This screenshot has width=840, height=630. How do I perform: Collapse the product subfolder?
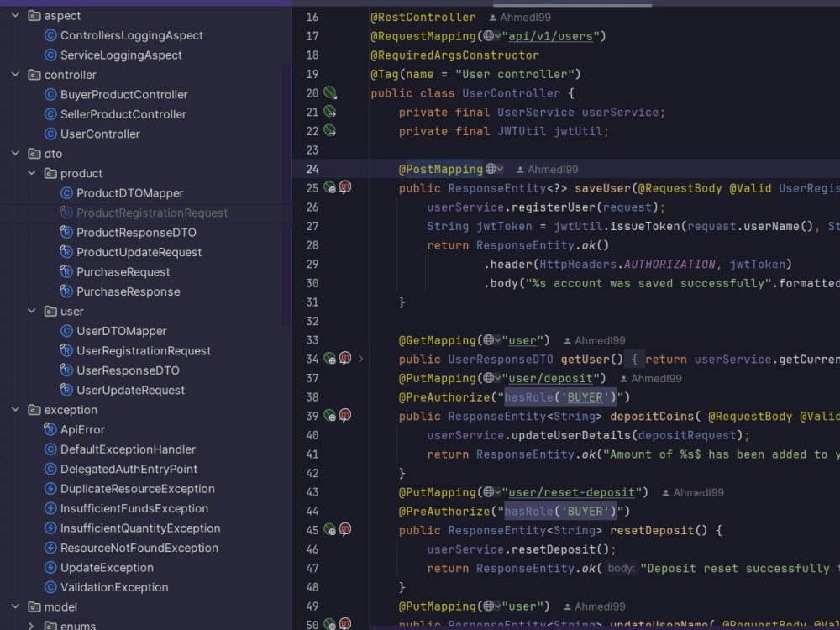[32, 173]
